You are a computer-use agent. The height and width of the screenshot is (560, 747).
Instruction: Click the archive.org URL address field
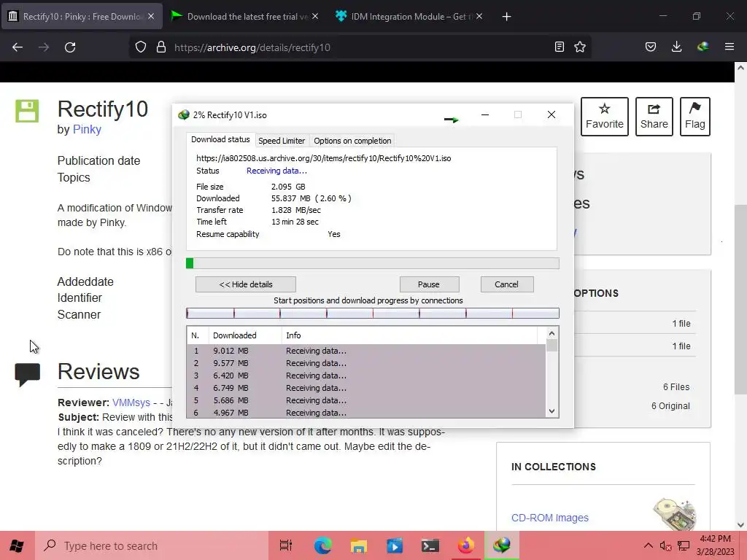(360, 47)
